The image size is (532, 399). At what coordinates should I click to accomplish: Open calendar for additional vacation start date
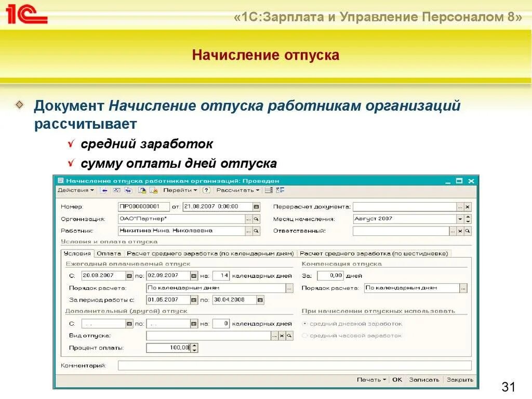point(129,324)
